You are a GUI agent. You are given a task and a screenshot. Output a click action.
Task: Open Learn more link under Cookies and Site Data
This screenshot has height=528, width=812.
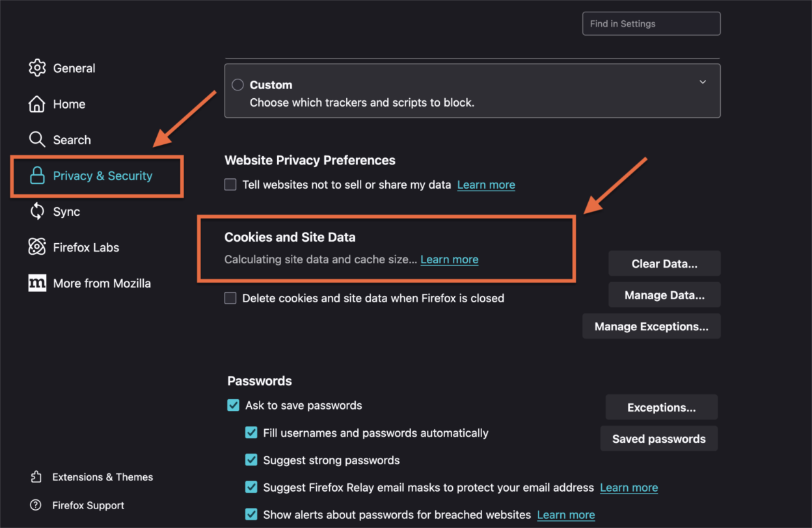pos(450,259)
